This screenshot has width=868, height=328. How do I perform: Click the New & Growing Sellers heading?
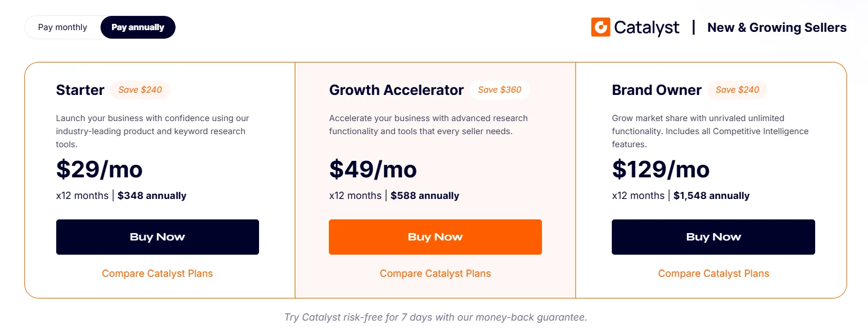pyautogui.click(x=777, y=27)
